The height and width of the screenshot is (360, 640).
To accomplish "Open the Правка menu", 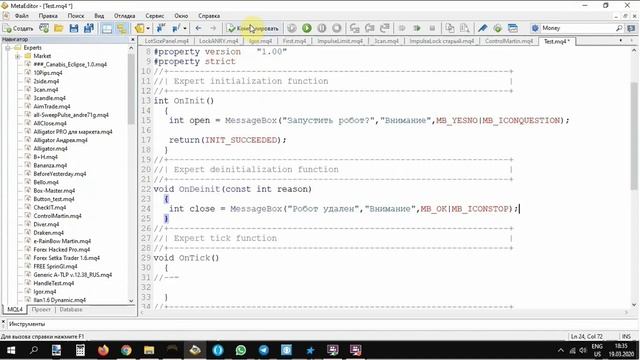I will click(48, 16).
